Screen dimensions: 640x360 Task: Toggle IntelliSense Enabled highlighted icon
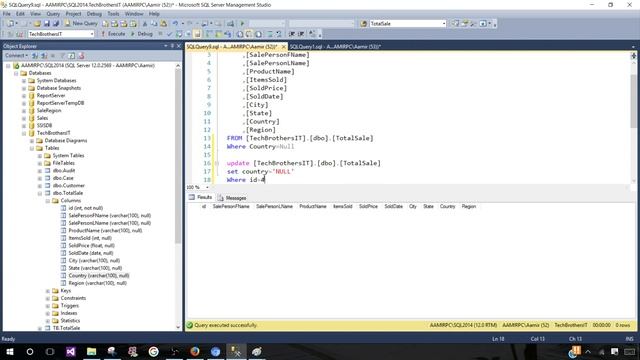[198, 34]
